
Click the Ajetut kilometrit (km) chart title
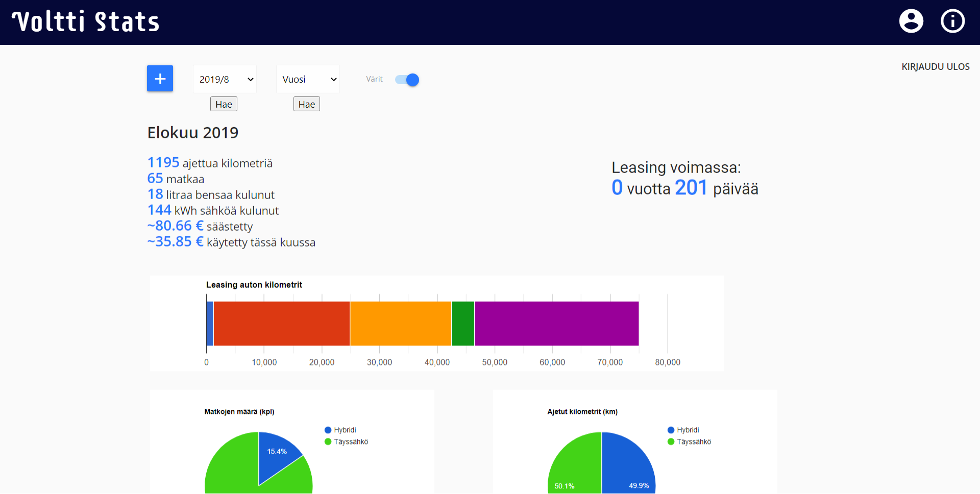click(582, 412)
